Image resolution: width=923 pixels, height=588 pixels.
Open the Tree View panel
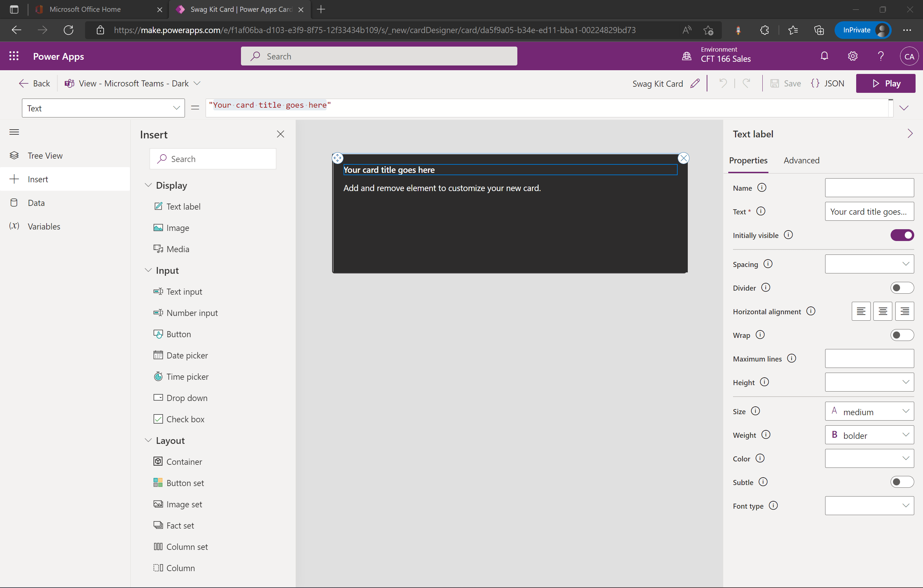coord(45,155)
